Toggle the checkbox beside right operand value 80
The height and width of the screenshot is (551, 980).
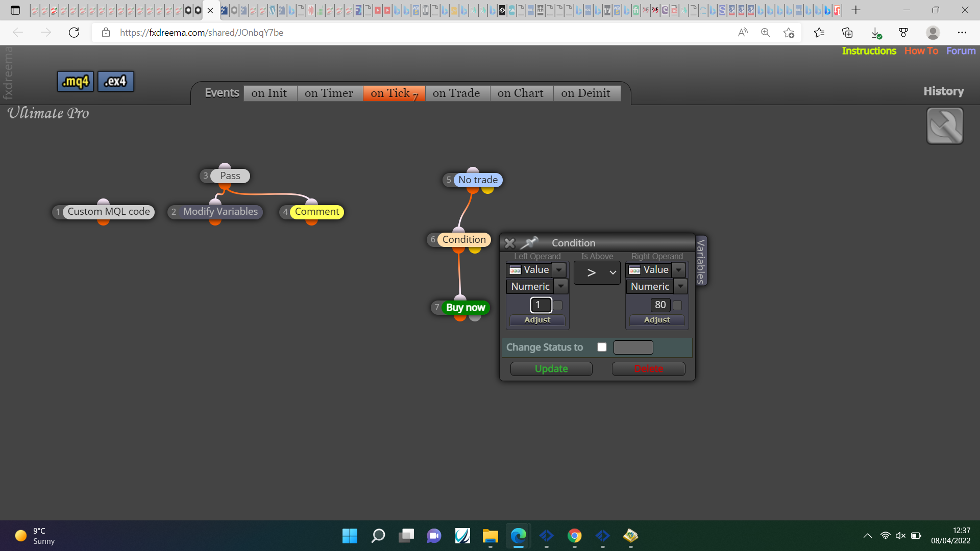click(x=677, y=305)
